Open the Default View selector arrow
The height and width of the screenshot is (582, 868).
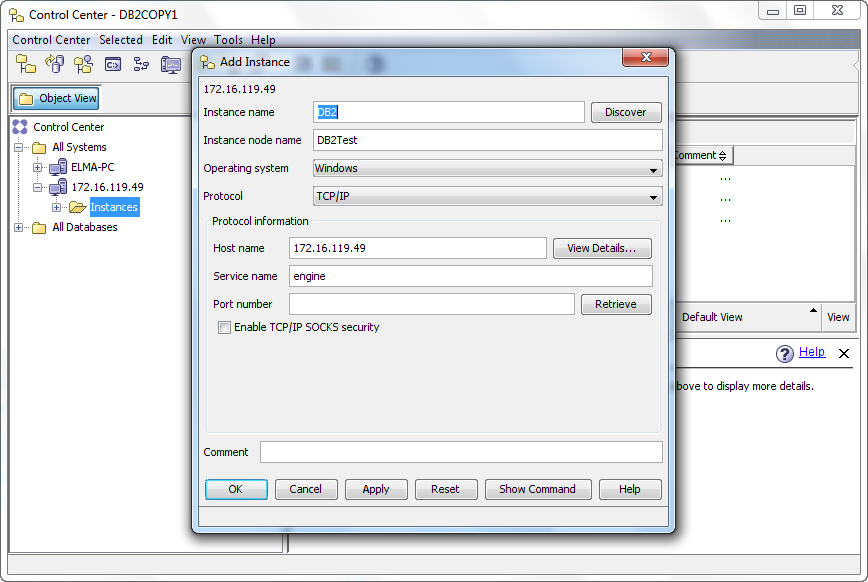tap(813, 310)
